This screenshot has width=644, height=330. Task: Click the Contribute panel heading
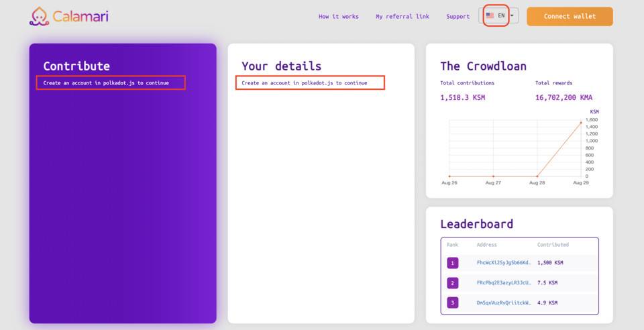coord(76,66)
